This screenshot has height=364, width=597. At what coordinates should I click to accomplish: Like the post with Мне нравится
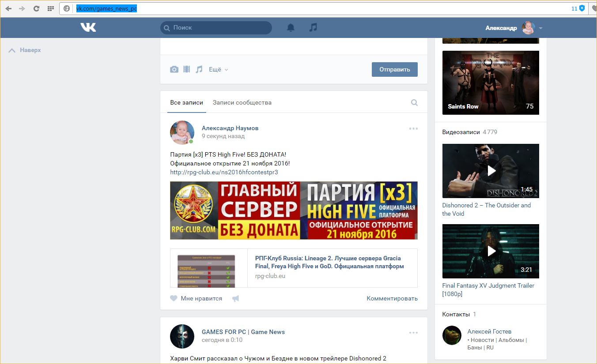(x=196, y=299)
